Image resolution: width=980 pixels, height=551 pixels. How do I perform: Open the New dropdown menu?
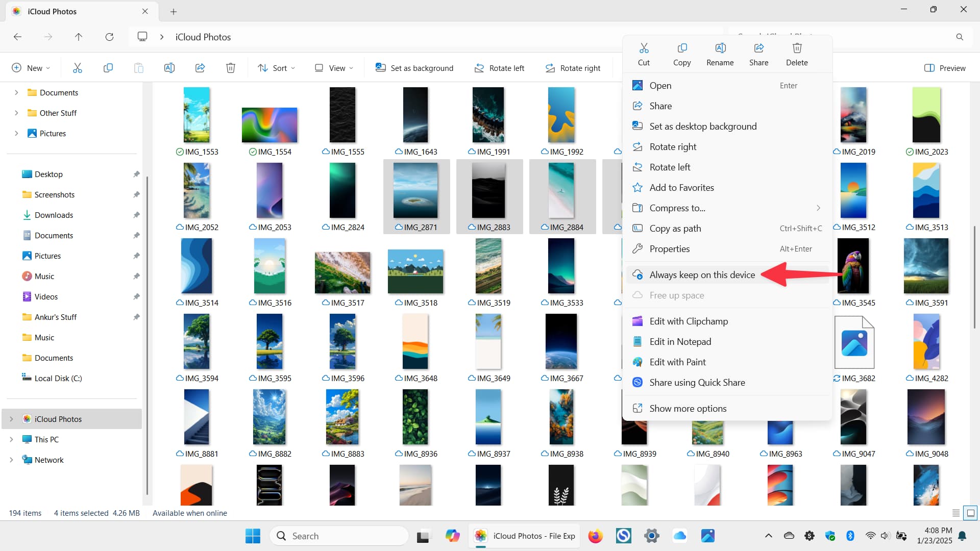[x=31, y=68]
